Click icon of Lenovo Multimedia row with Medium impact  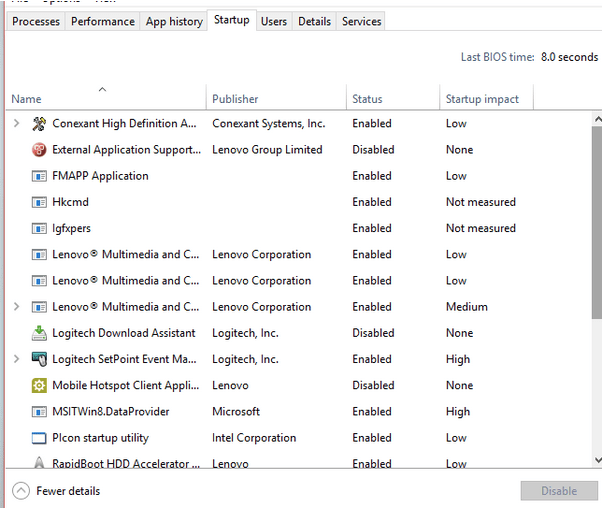pyautogui.click(x=39, y=307)
